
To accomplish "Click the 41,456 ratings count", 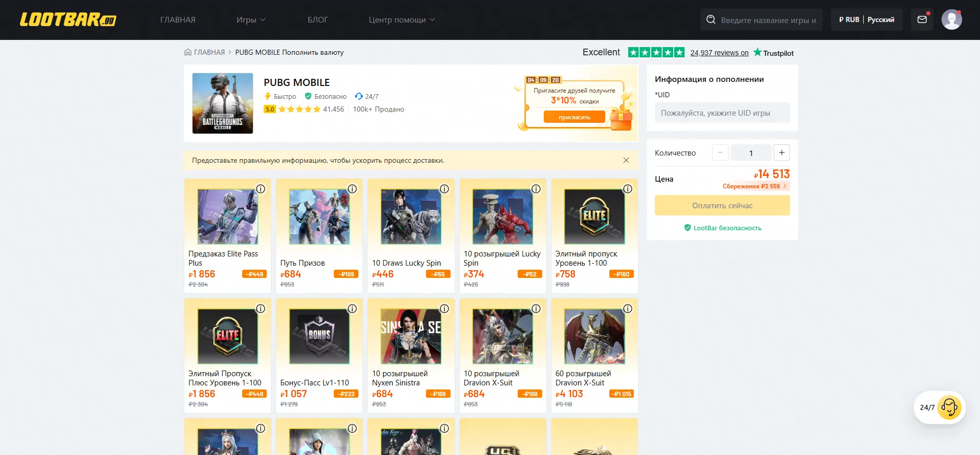I will 333,109.
